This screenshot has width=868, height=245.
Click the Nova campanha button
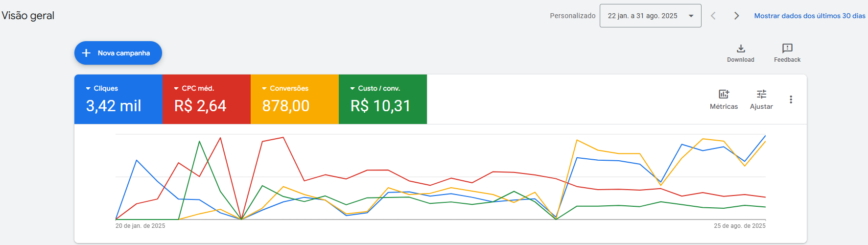pos(123,53)
